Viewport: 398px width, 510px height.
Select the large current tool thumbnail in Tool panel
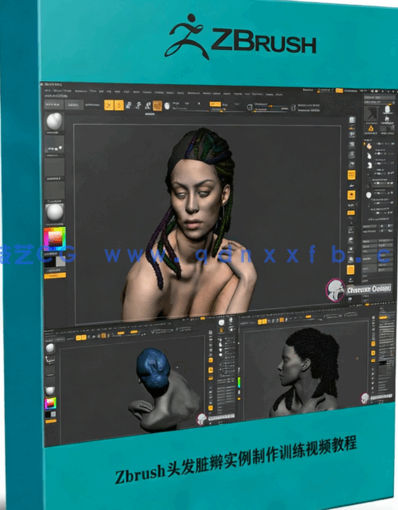point(371,114)
